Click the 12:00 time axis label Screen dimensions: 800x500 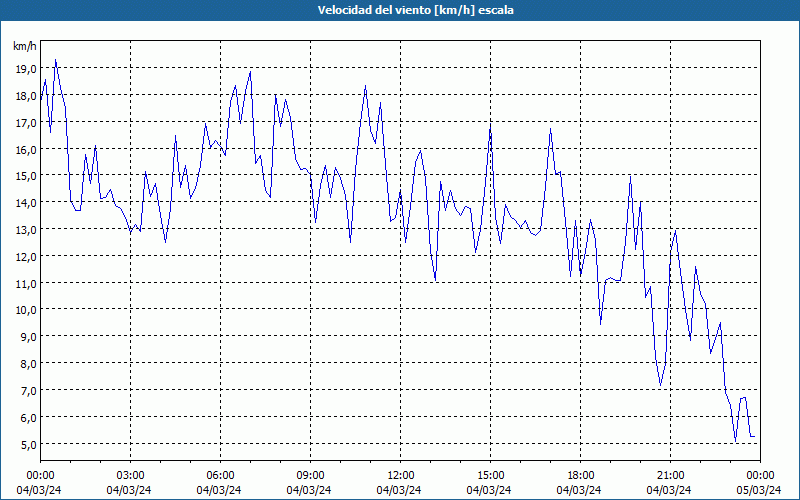coord(401,476)
